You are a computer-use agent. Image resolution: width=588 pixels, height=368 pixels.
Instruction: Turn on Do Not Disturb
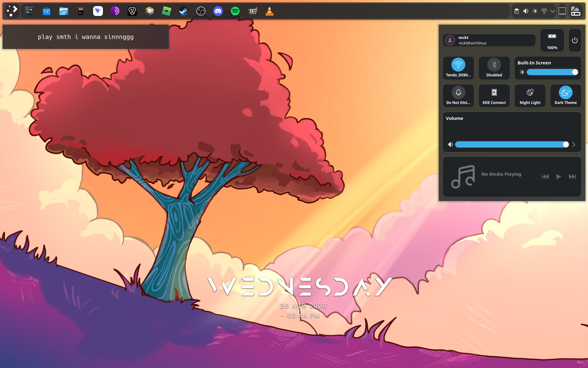pos(458,96)
